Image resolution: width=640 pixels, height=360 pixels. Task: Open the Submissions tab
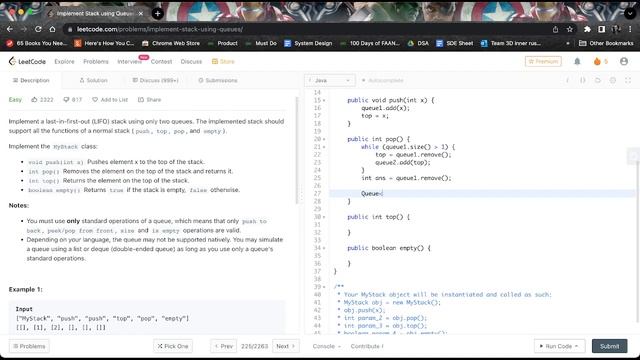(218, 80)
